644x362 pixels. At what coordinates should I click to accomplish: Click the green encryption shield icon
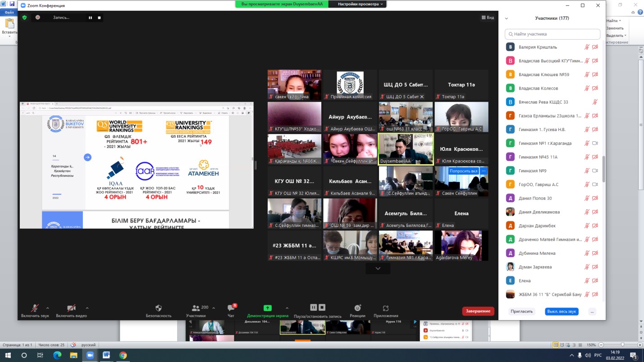click(24, 18)
